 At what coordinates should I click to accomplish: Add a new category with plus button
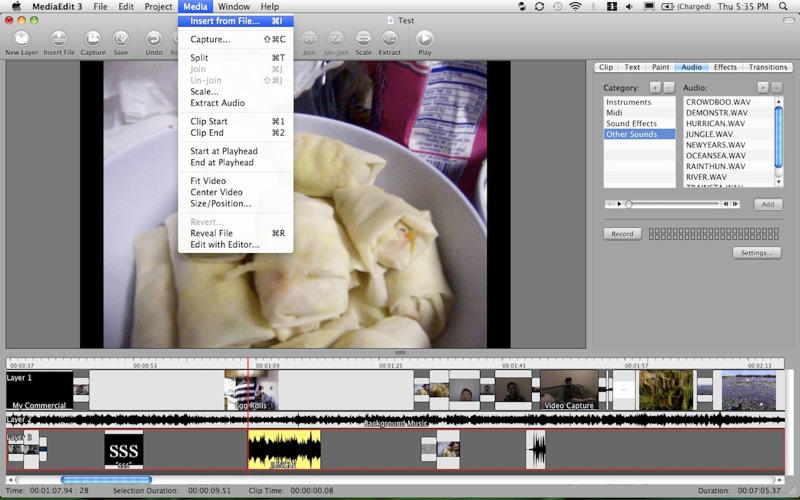click(x=655, y=88)
